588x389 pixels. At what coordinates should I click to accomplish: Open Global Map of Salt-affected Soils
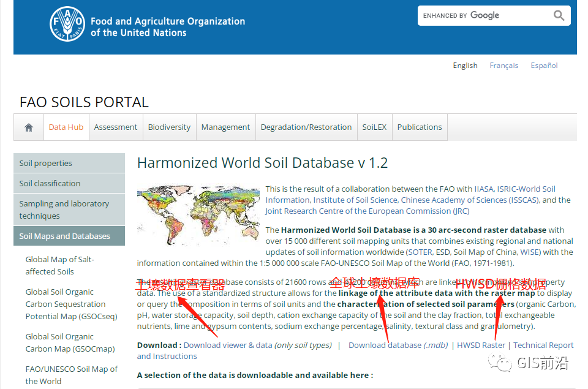[x=59, y=266]
